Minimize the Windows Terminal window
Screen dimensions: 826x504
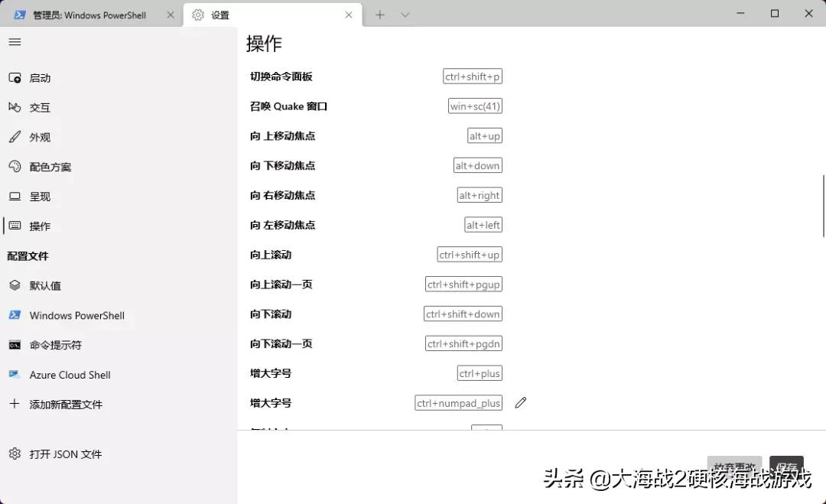coord(740,13)
